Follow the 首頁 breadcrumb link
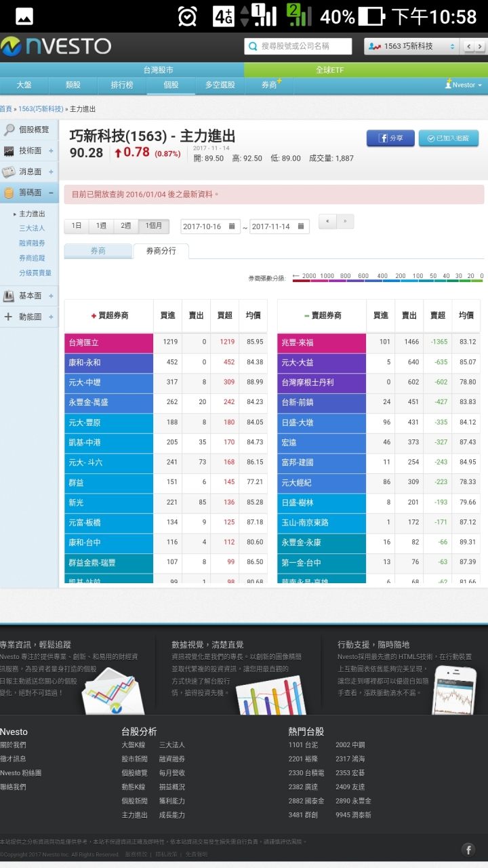Viewport: 488px width, 868px height. tap(6, 108)
